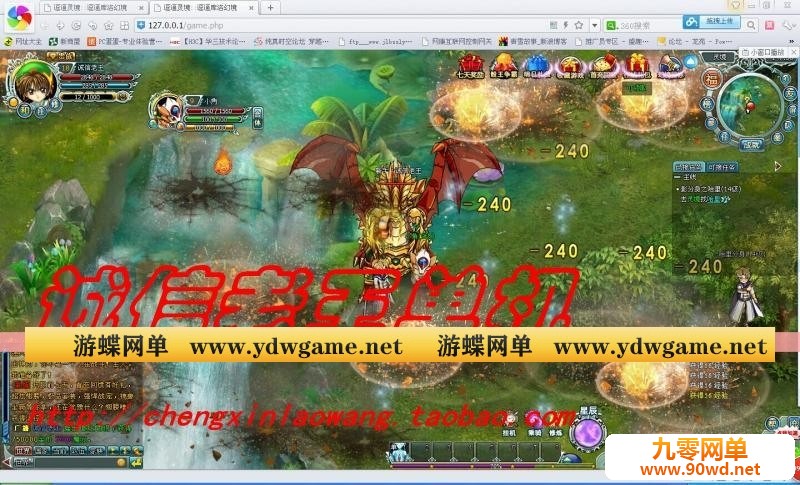The image size is (800, 485).
Task: Open the blue hammer forge icon
Action: [x=670, y=65]
